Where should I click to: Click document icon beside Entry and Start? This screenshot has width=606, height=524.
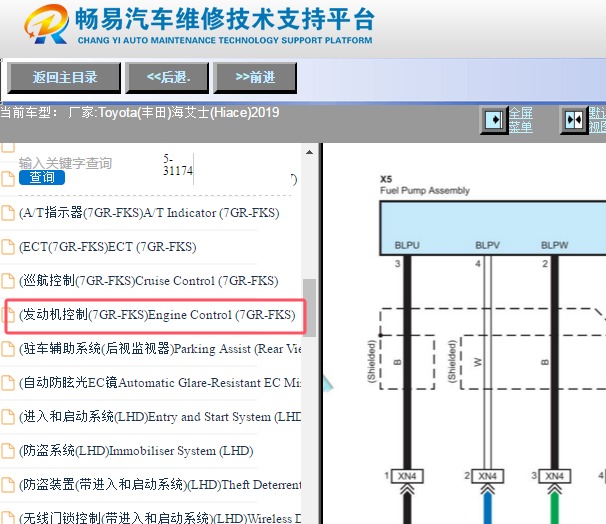[x=7, y=417]
